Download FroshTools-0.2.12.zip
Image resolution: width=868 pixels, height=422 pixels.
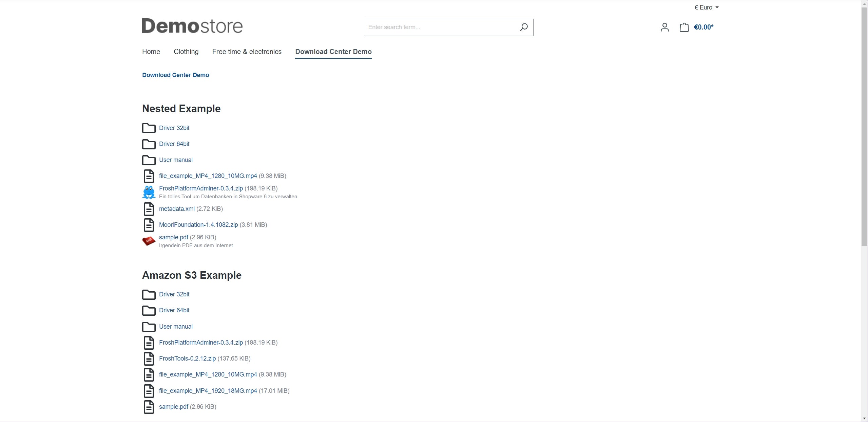[187, 359]
